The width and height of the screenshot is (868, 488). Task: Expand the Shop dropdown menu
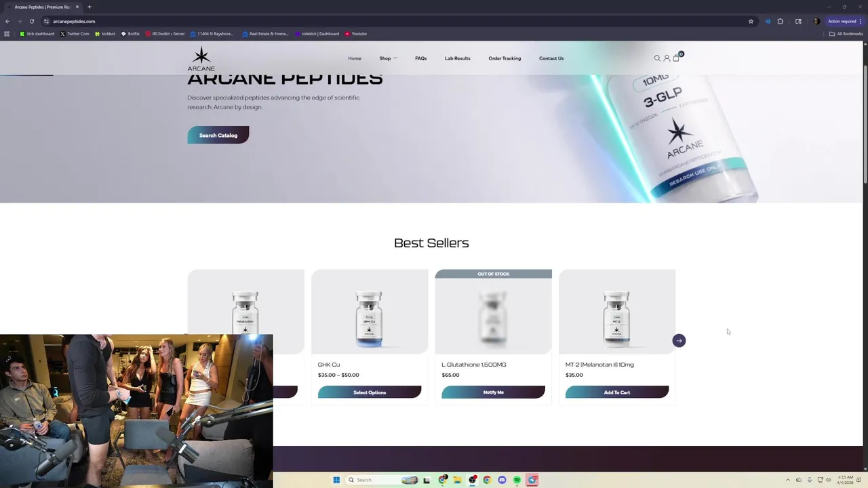coord(388,58)
